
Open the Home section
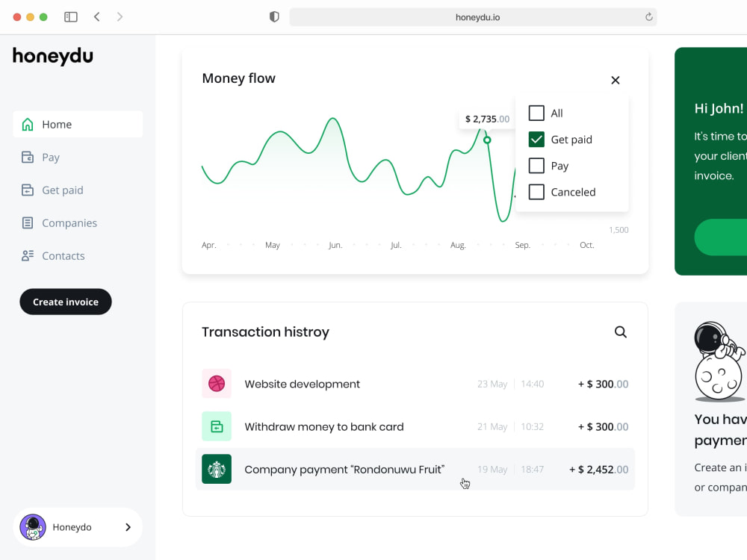pos(78,124)
